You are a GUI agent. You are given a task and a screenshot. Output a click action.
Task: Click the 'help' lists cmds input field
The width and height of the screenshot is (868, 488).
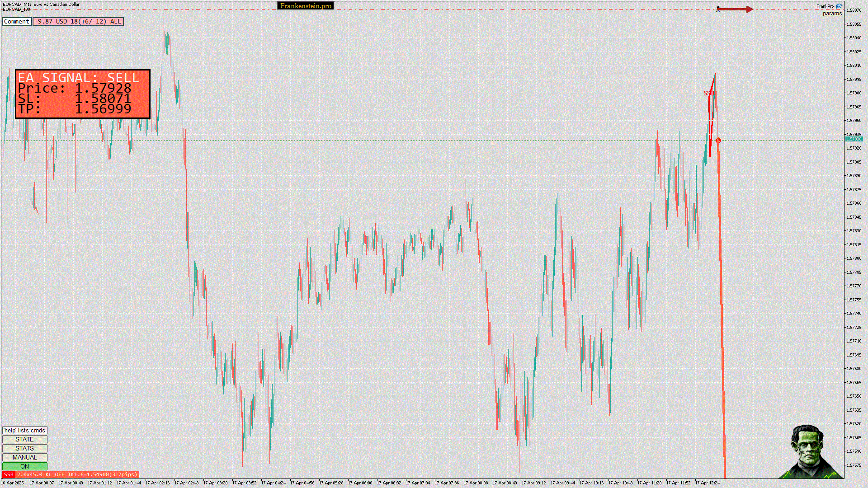click(24, 430)
